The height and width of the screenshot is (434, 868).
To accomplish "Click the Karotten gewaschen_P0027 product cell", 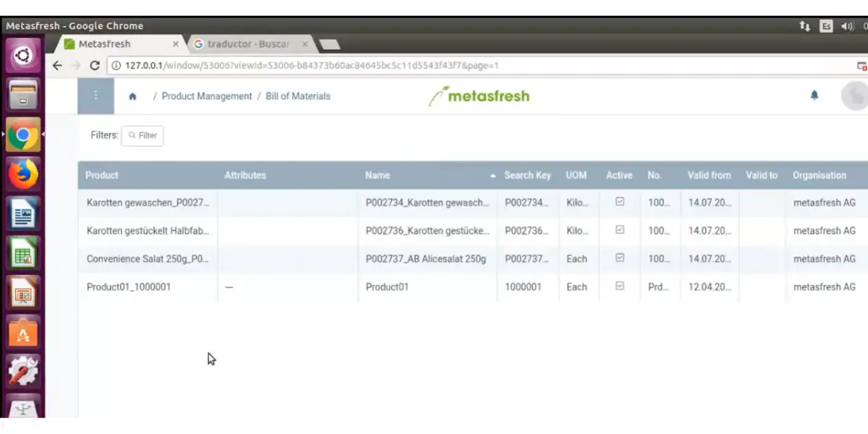I will (x=148, y=203).
